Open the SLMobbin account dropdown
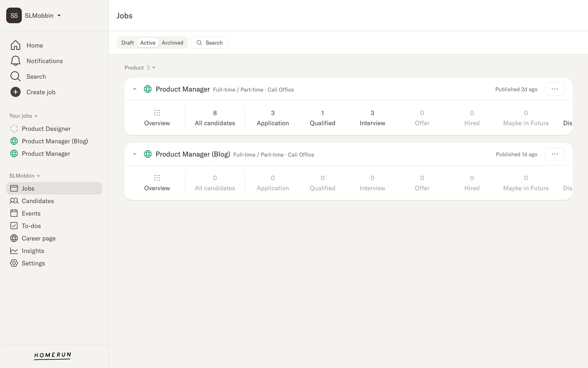The image size is (588, 368). click(x=59, y=16)
